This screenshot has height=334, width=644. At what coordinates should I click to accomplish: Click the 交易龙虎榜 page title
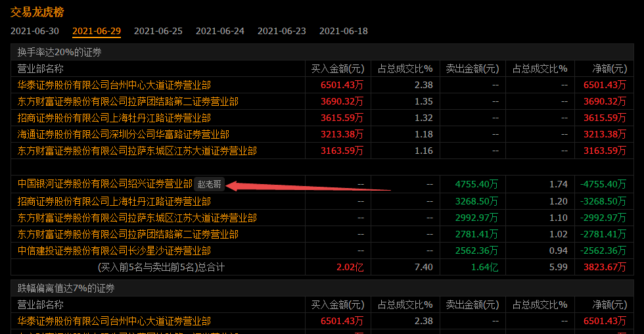[37, 12]
